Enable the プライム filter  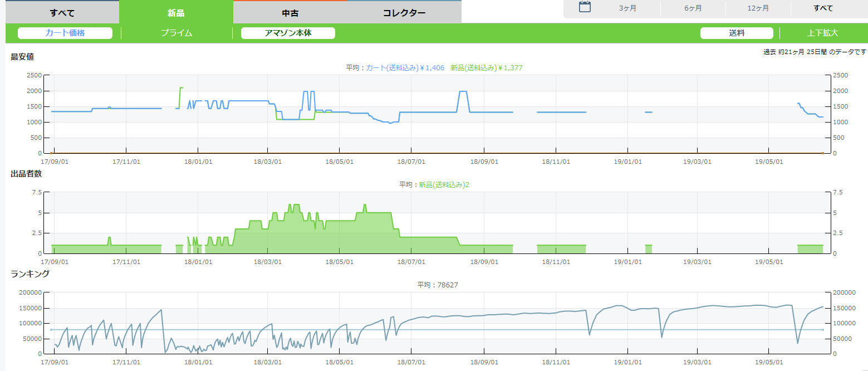click(176, 33)
